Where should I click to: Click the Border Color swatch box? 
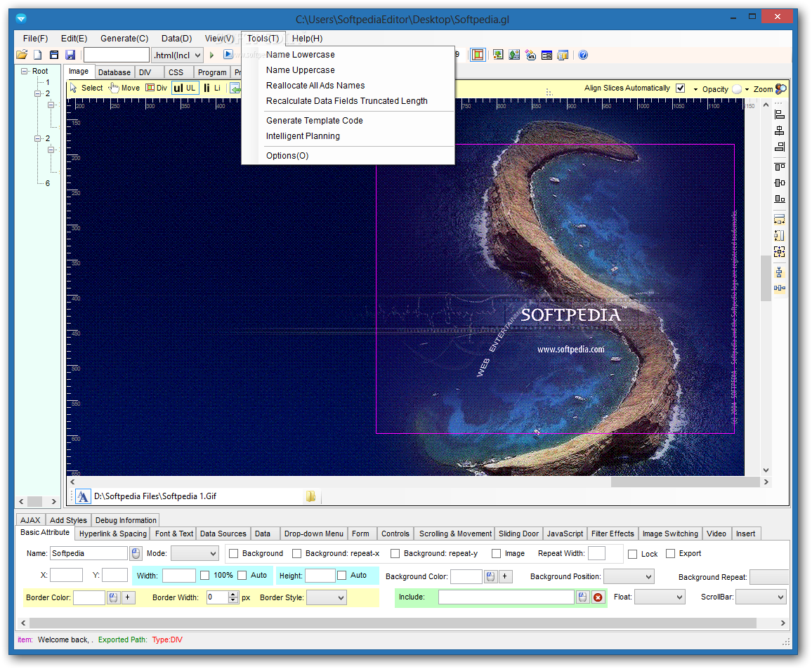89,597
